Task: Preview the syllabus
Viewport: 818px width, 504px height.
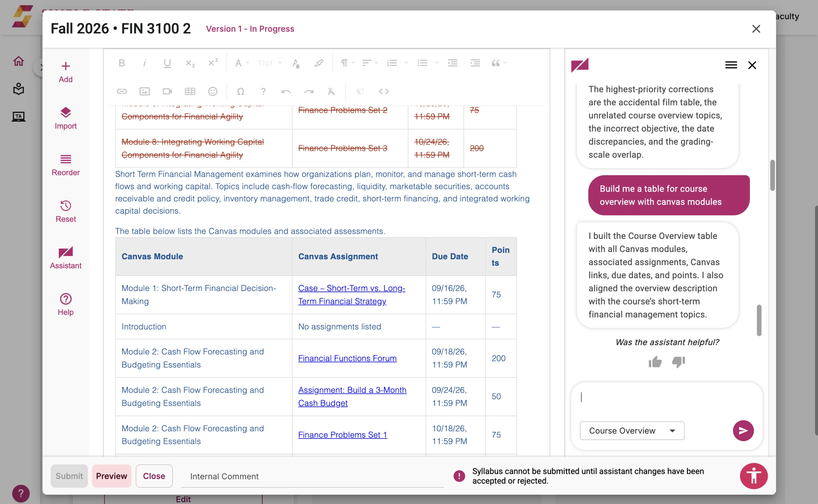Action: click(112, 476)
